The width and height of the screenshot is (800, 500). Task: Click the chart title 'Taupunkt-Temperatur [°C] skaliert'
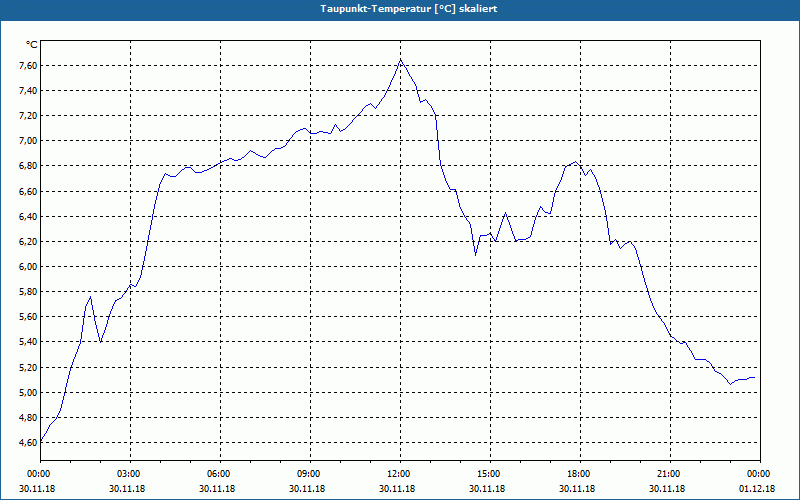coord(409,9)
